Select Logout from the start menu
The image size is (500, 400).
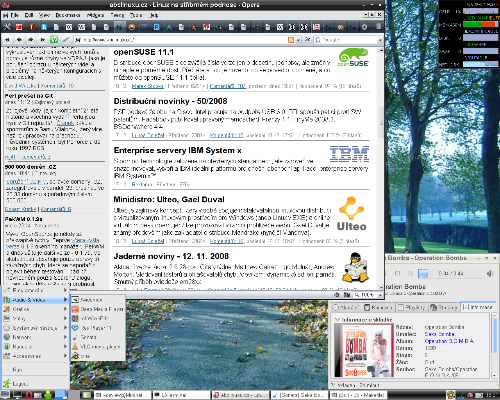(x=20, y=384)
